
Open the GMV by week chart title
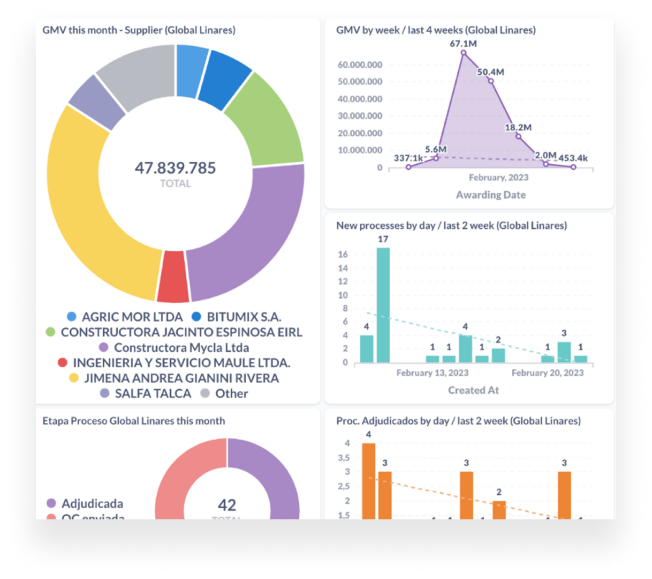pos(435,30)
